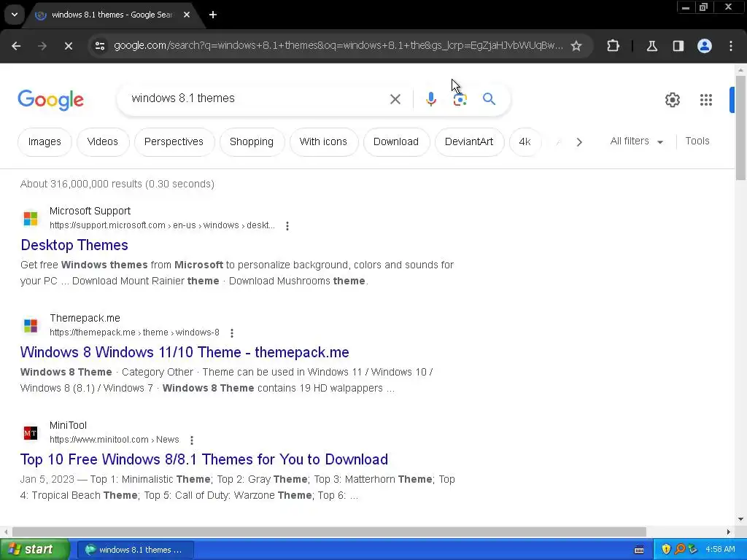Click the themepack.me URL breadcrumb
Screen dimensions: 747x560
coord(134,332)
